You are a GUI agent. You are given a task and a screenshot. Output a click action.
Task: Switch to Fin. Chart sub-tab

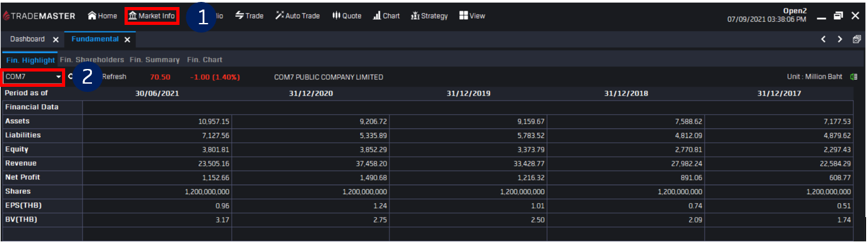tap(204, 59)
